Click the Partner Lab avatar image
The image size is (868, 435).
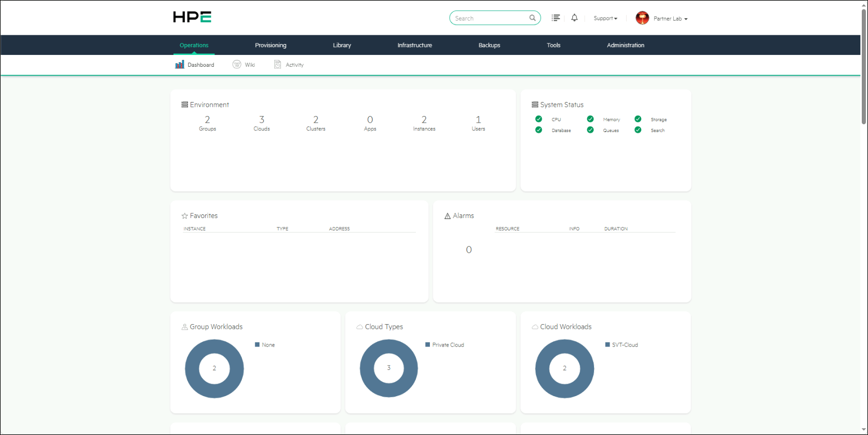(x=642, y=18)
